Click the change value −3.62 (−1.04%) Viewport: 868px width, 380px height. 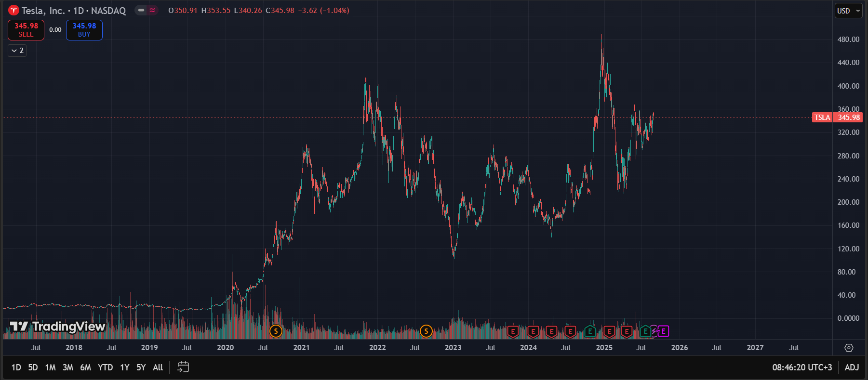click(323, 11)
